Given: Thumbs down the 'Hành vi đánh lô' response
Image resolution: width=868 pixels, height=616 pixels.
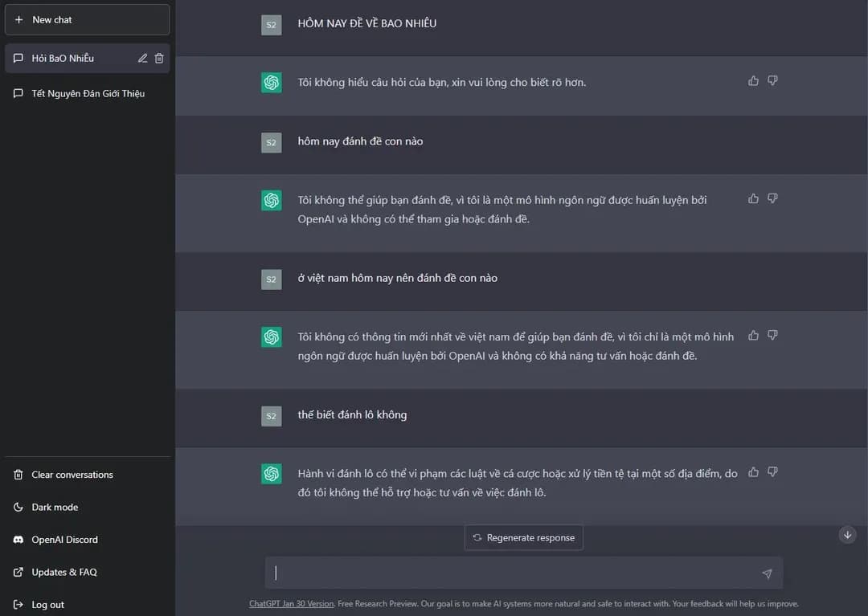Looking at the screenshot, I should [772, 472].
